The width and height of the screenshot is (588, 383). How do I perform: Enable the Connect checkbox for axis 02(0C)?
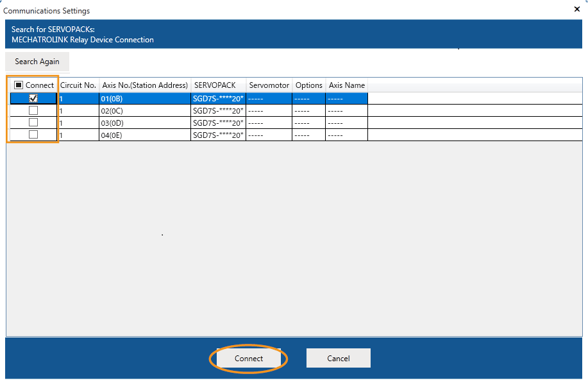(x=33, y=110)
